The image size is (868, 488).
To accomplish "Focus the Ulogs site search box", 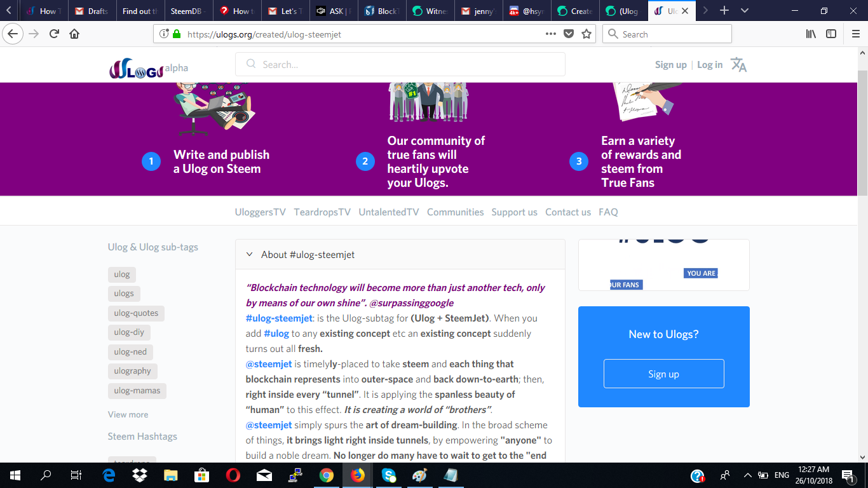I will [x=400, y=64].
